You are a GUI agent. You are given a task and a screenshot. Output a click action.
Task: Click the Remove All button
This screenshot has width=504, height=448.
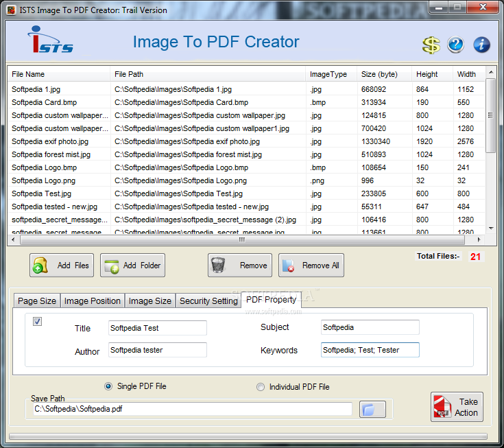(311, 266)
